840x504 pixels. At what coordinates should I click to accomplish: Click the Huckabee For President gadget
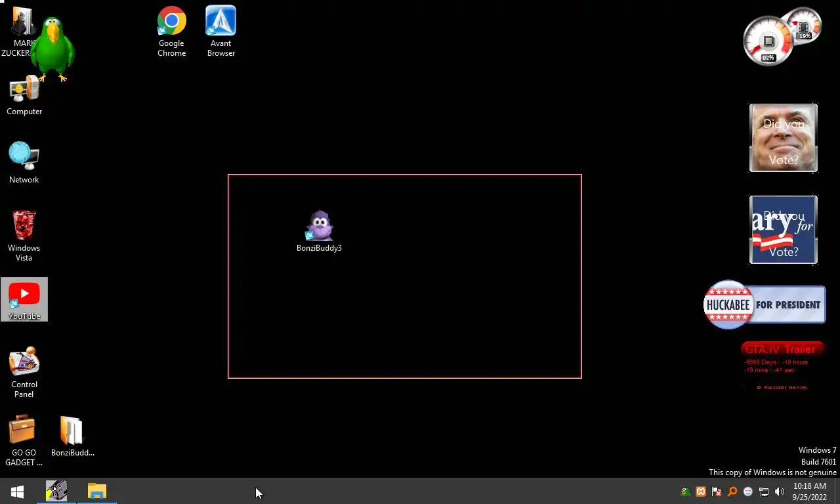765,304
